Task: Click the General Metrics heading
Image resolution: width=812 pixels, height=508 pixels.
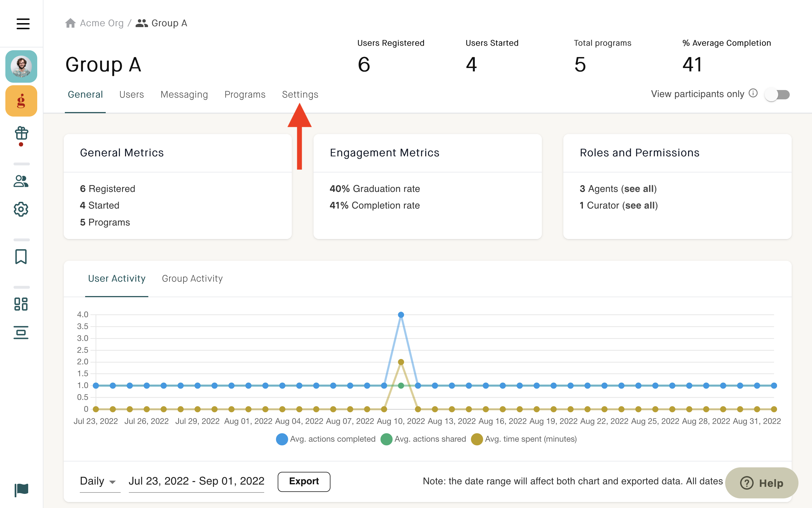Action: [122, 153]
